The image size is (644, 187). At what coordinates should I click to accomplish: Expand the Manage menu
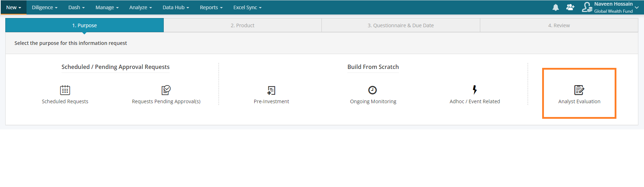(x=107, y=7)
